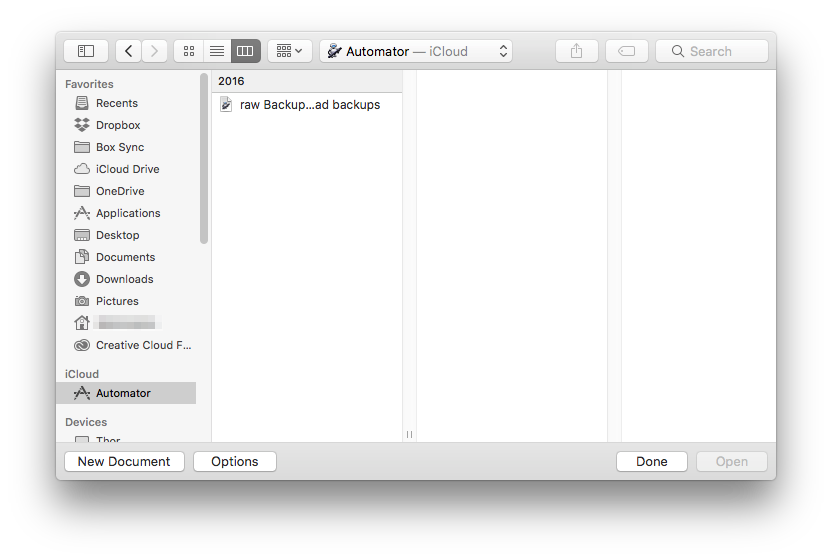
Task: Go to Desktop in the sidebar
Action: [x=127, y=235]
